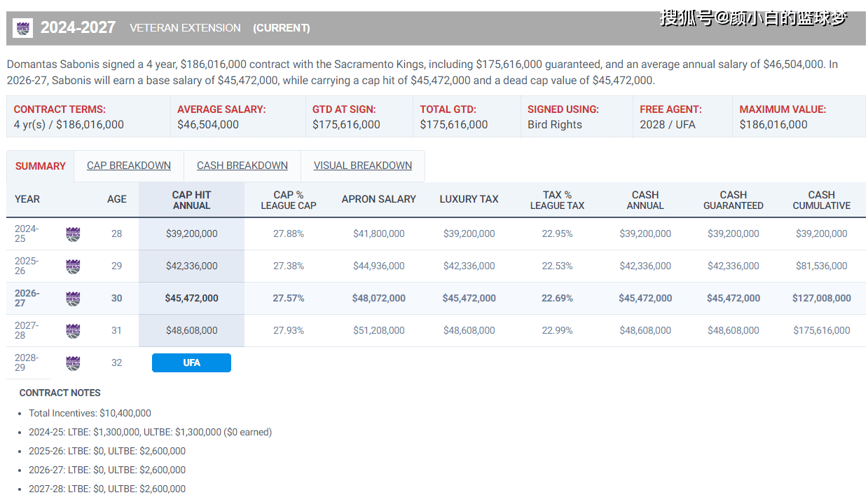Click the $44,936,000 apron salary cell

point(379,266)
